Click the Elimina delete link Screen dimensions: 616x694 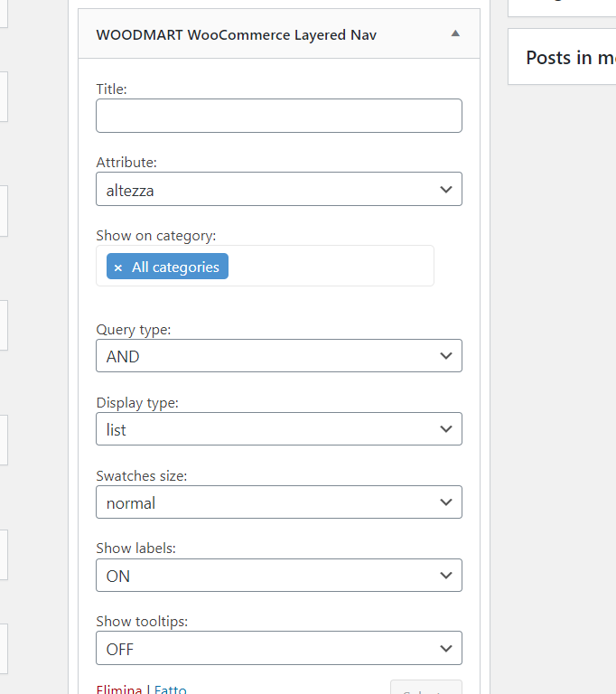coord(119,689)
